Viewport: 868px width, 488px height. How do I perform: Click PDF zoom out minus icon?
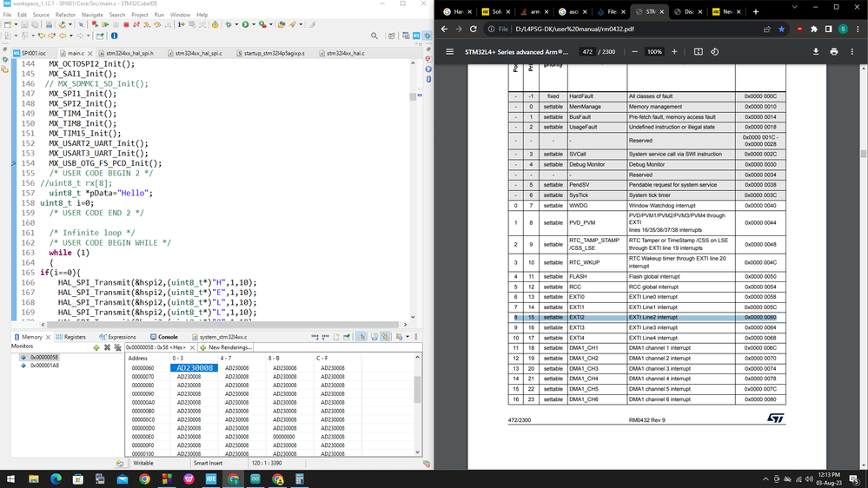coord(634,51)
